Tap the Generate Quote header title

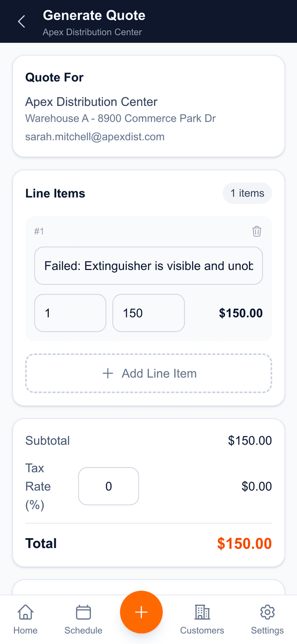click(x=94, y=15)
